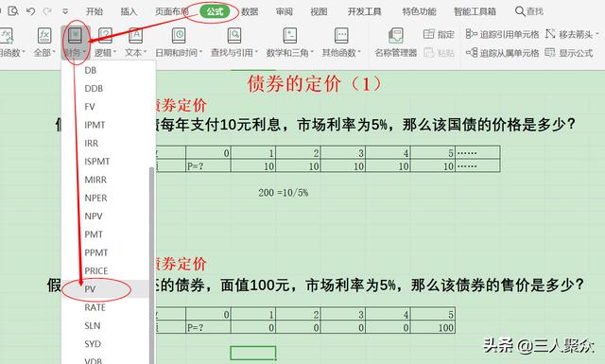The width and height of the screenshot is (605, 364).
Task: Select the cell containing 100
Action: tap(433, 328)
